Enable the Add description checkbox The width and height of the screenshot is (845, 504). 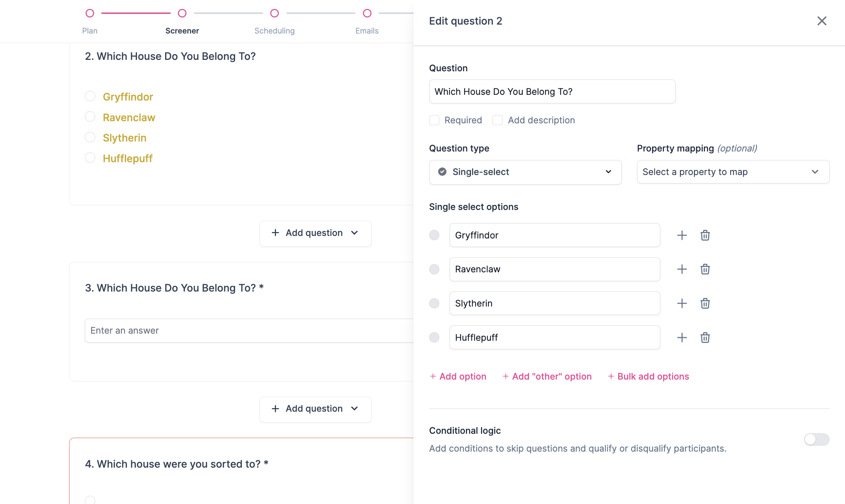(x=497, y=120)
